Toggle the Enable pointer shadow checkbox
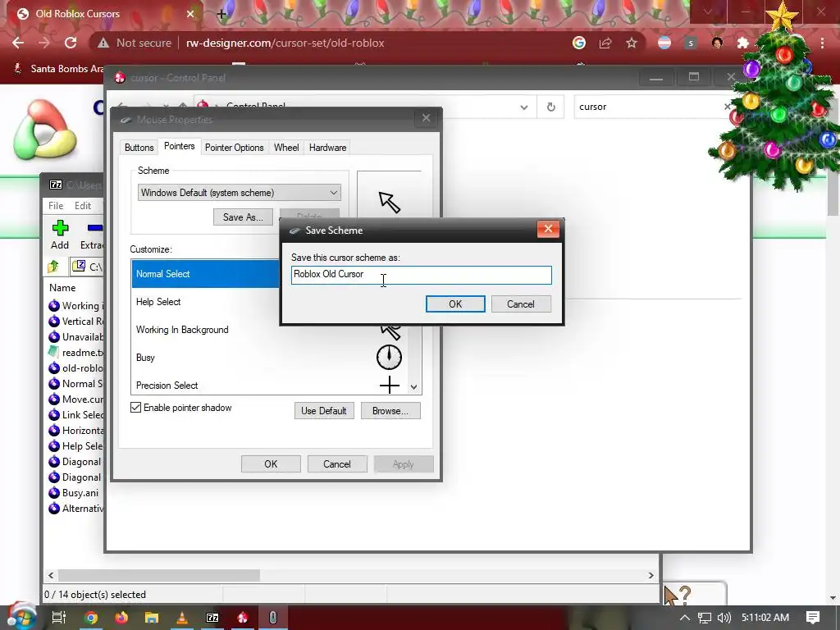Image resolution: width=840 pixels, height=630 pixels. (x=136, y=408)
